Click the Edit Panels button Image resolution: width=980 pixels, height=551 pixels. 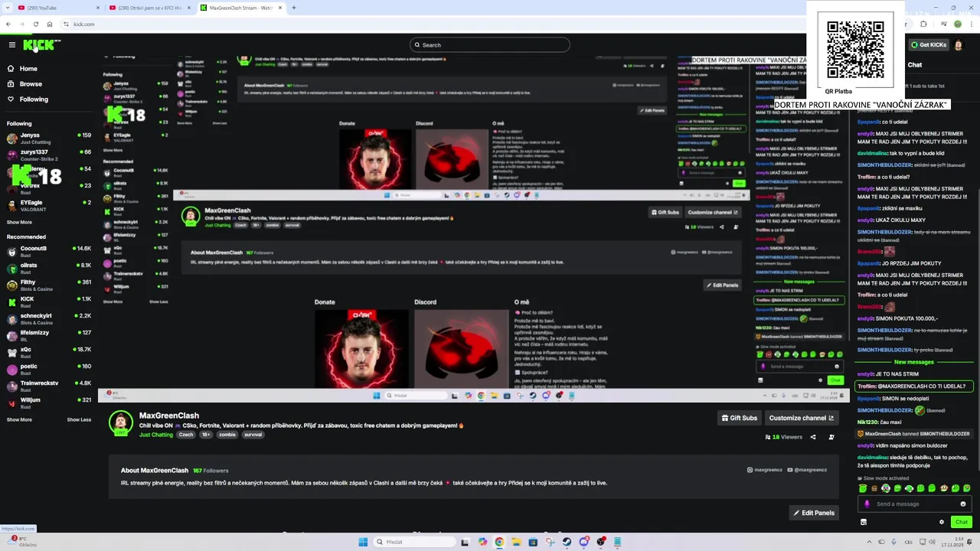tap(814, 513)
